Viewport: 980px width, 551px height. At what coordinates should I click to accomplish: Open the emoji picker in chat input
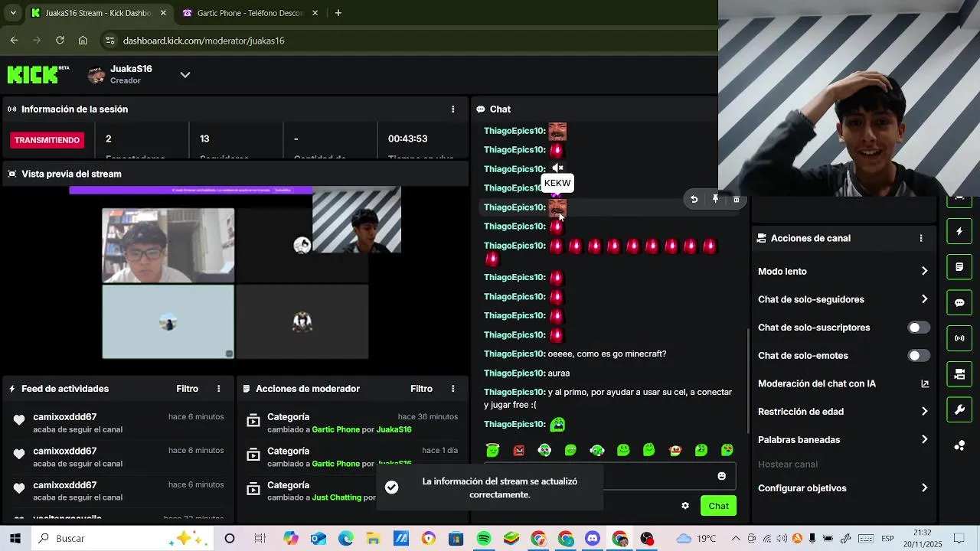[721, 476]
